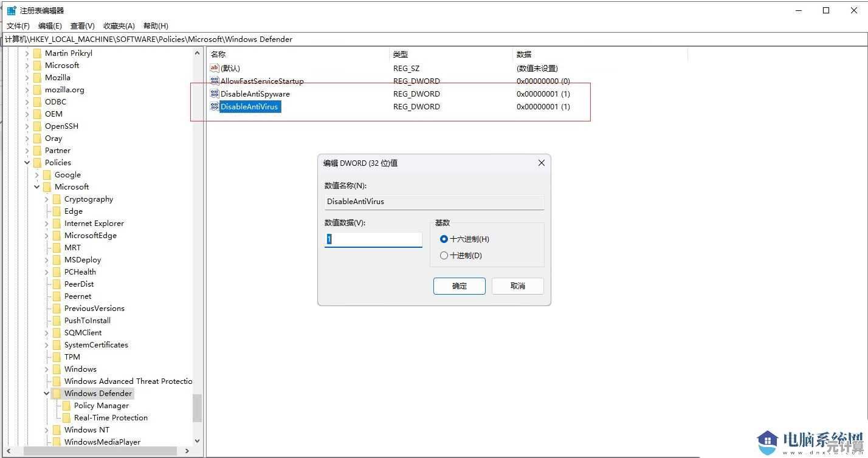Click the 数值数据 value input field
The image size is (868, 458).
click(373, 239)
